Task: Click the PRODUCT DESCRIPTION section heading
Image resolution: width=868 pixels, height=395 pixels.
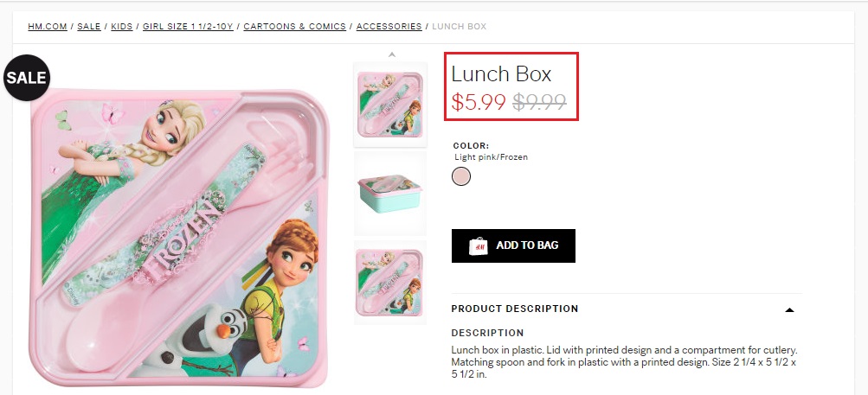Action: click(x=515, y=309)
